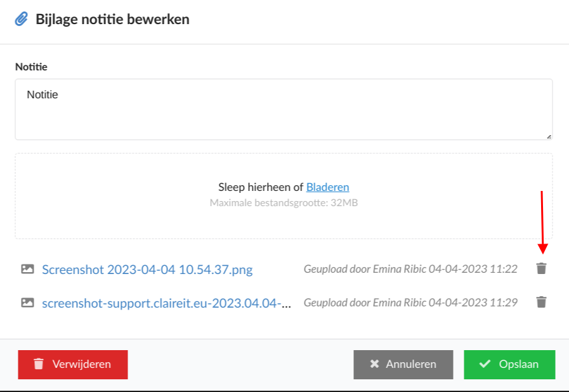Click upload info dated 04-04-2023 11:29
569x392 pixels.
(410, 303)
